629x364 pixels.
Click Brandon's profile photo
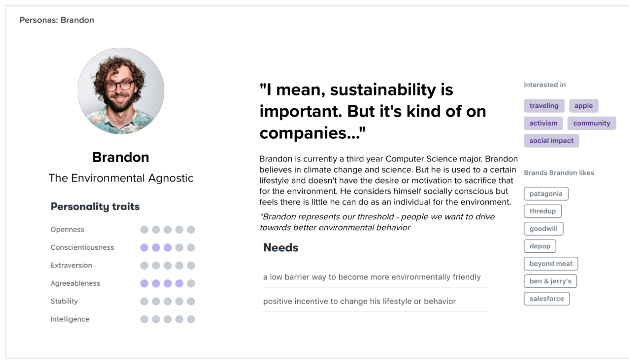(121, 91)
